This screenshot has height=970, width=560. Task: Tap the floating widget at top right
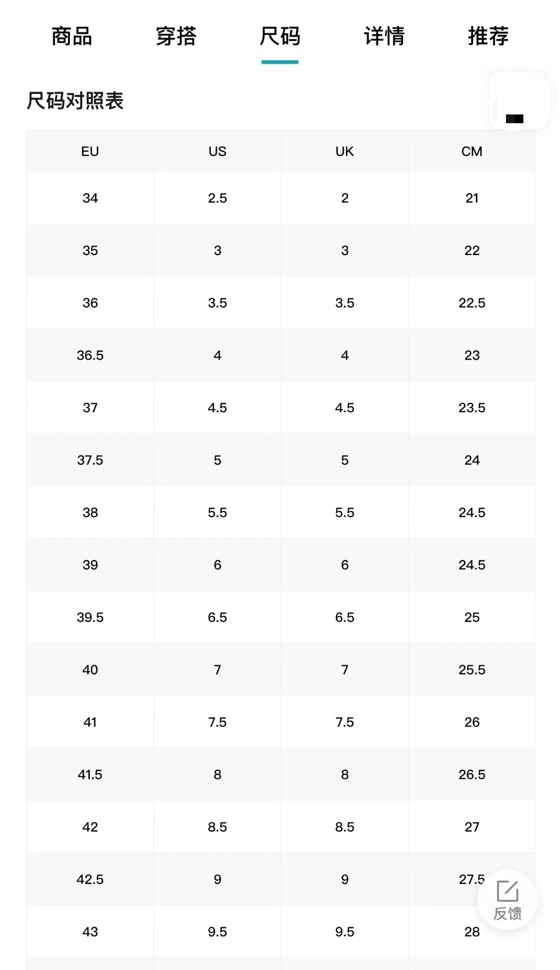pos(519,101)
